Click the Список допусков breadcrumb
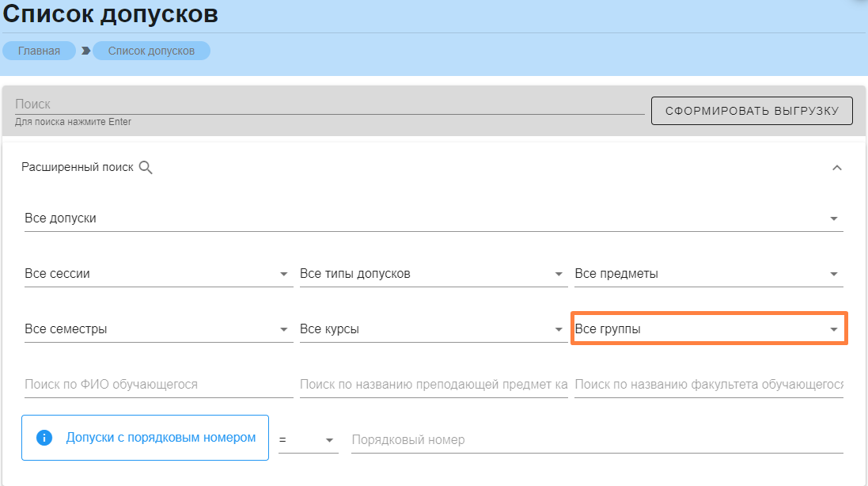Image resolution: width=868 pixels, height=486 pixels. click(151, 51)
